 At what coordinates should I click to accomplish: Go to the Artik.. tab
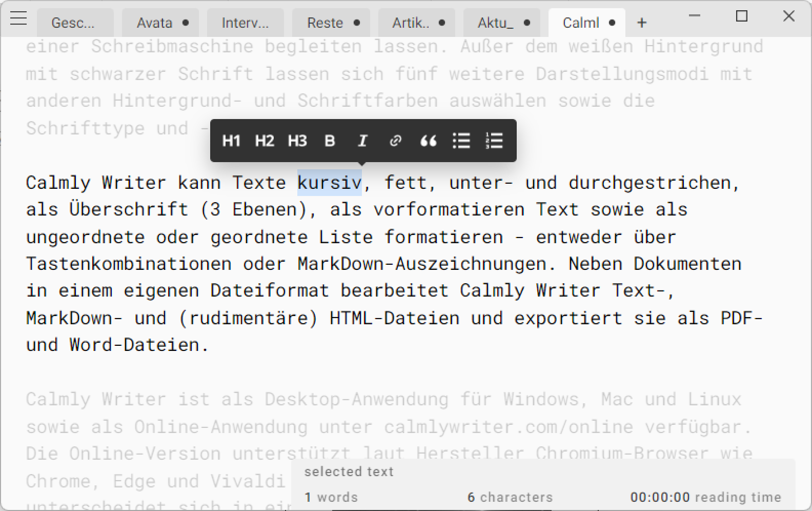coord(417,23)
